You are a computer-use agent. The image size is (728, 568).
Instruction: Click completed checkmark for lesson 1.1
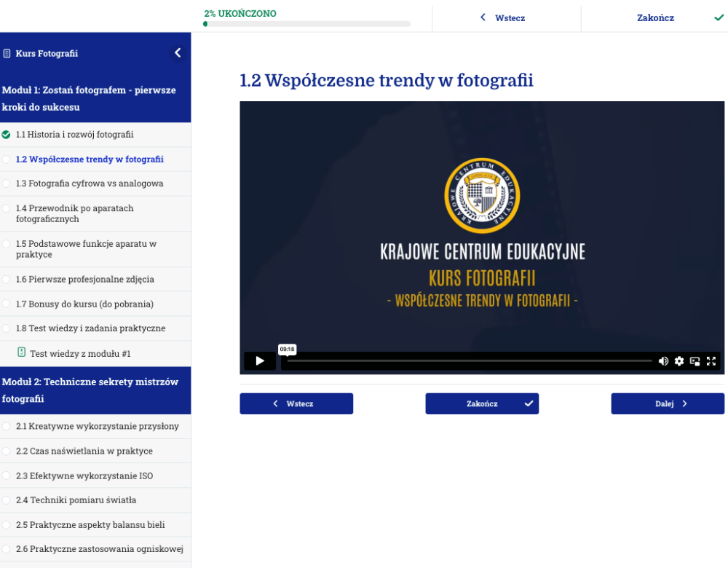click(x=6, y=135)
